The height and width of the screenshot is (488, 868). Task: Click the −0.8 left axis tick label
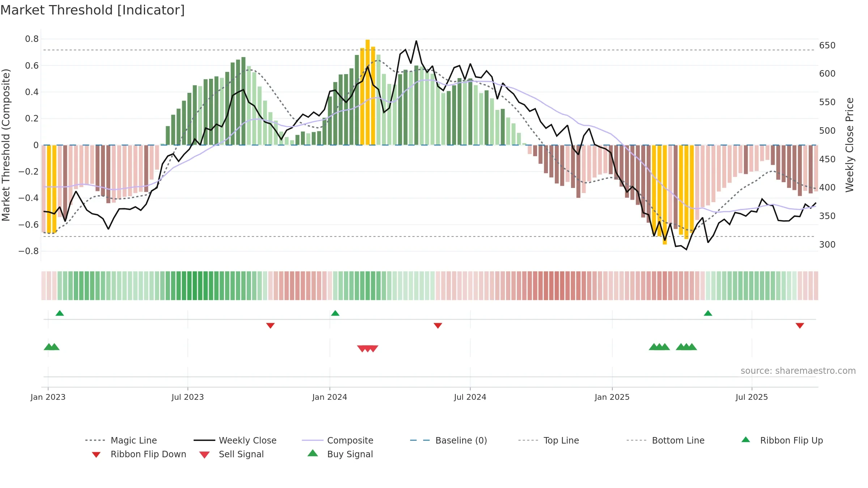29,251
